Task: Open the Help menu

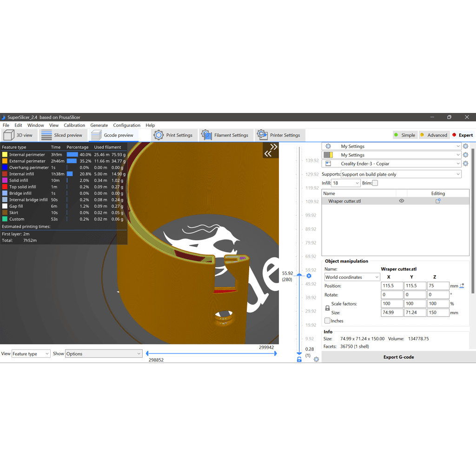Action: tap(150, 125)
